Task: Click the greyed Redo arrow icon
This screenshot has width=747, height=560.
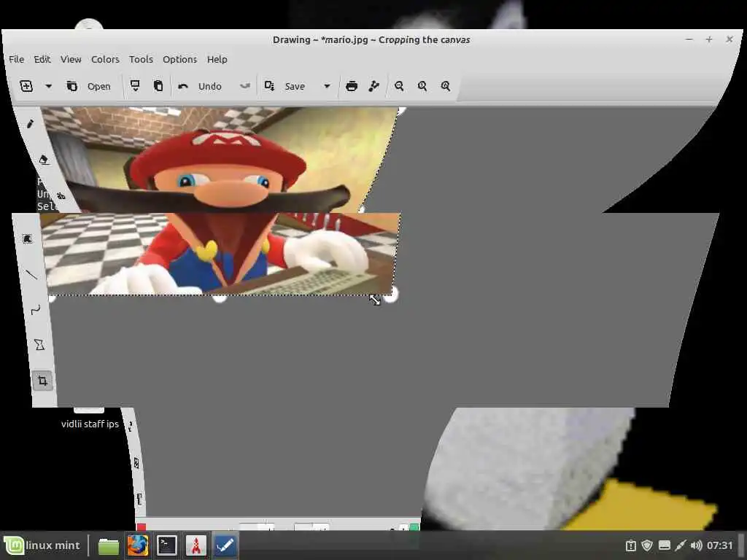Action: (245, 86)
